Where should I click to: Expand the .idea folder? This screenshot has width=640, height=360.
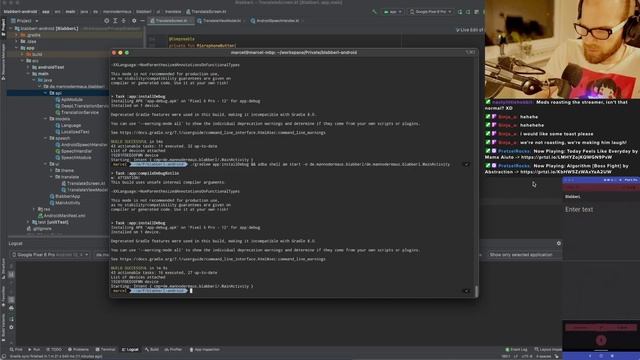pyautogui.click(x=16, y=41)
